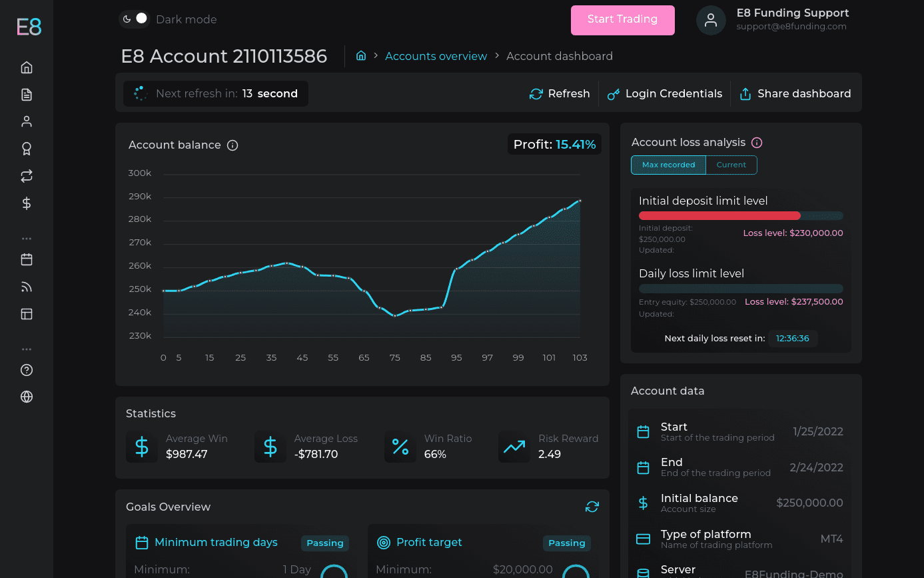Click the globe language icon
The width and height of the screenshot is (924, 578).
pos(27,397)
